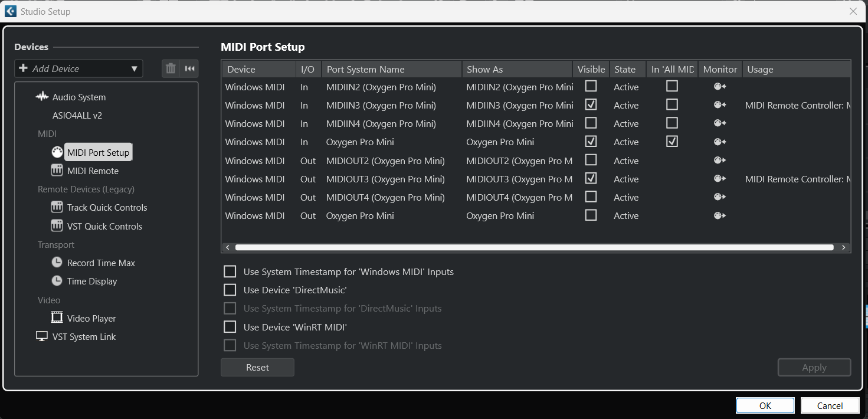Enable Visible checkbox for MIDIIN2

click(x=591, y=86)
